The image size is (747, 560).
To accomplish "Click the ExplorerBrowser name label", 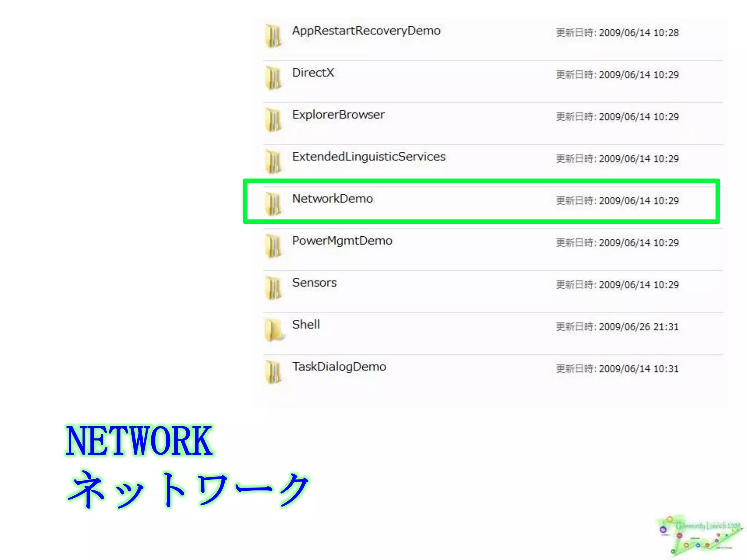I will pyautogui.click(x=338, y=115).
